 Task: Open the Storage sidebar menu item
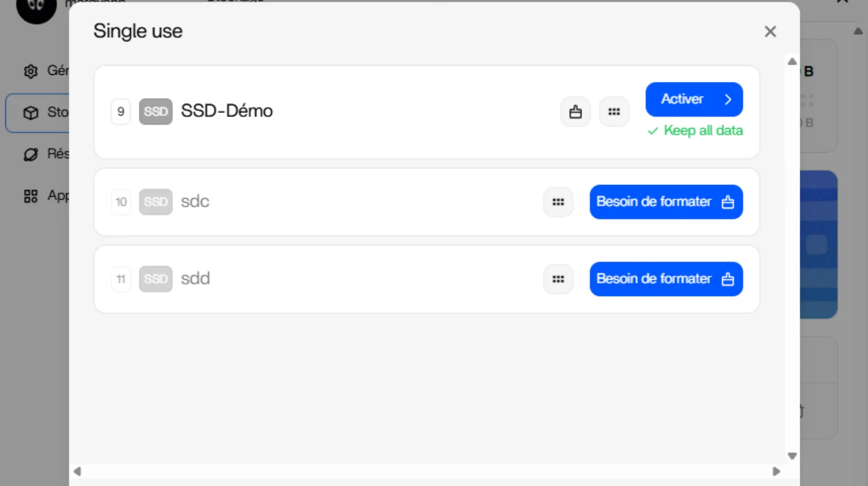(38, 112)
